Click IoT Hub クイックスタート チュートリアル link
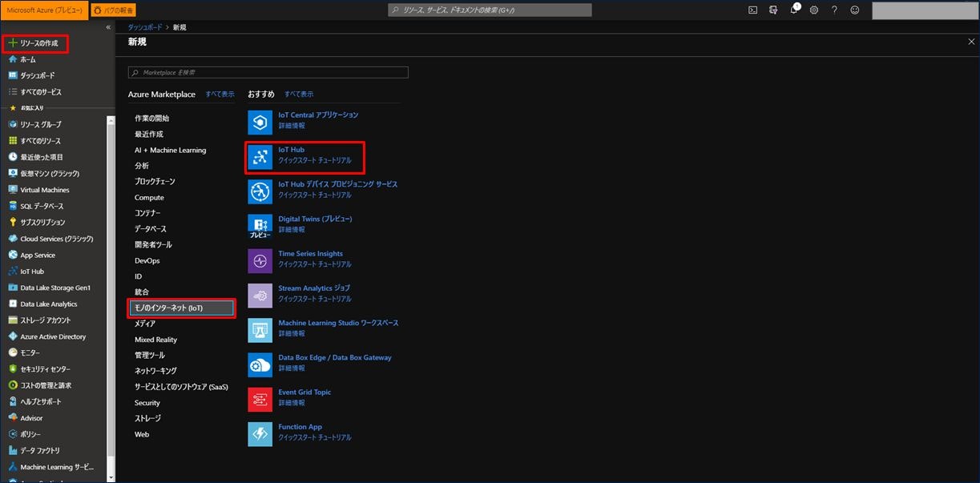 point(315,160)
